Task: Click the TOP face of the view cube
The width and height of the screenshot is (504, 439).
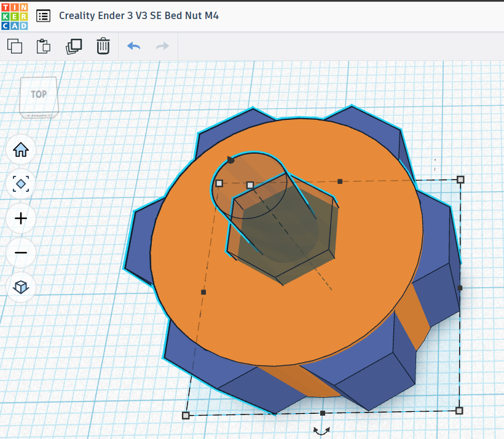Action: coord(39,94)
